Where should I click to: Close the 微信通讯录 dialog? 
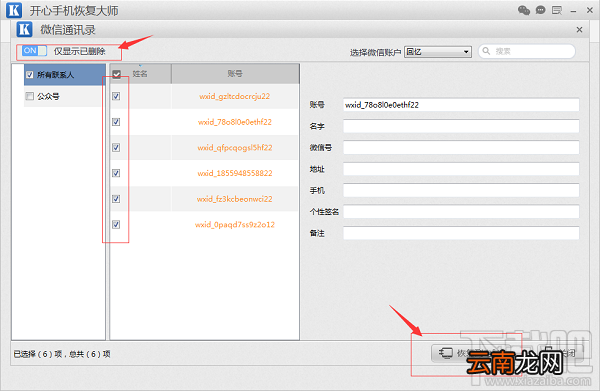(579, 29)
